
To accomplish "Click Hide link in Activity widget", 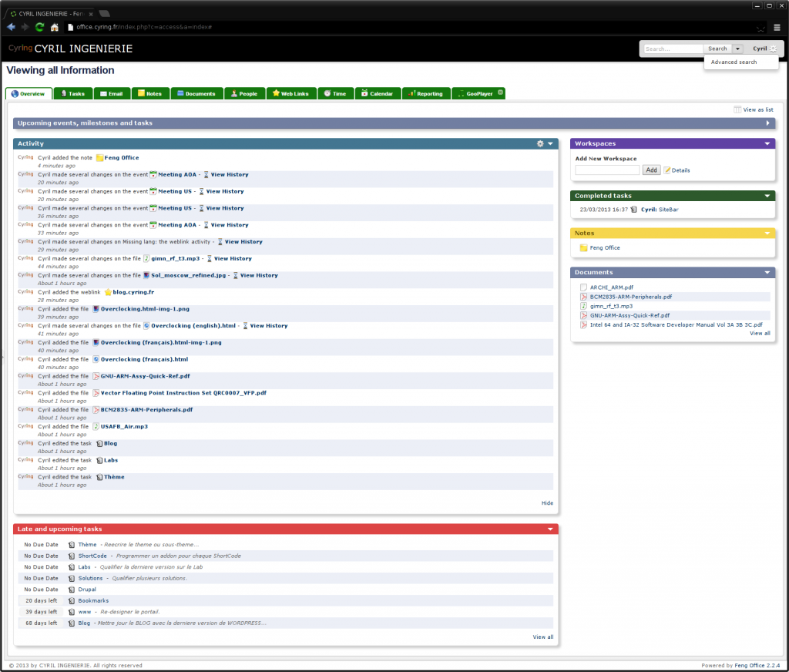I will 547,503.
